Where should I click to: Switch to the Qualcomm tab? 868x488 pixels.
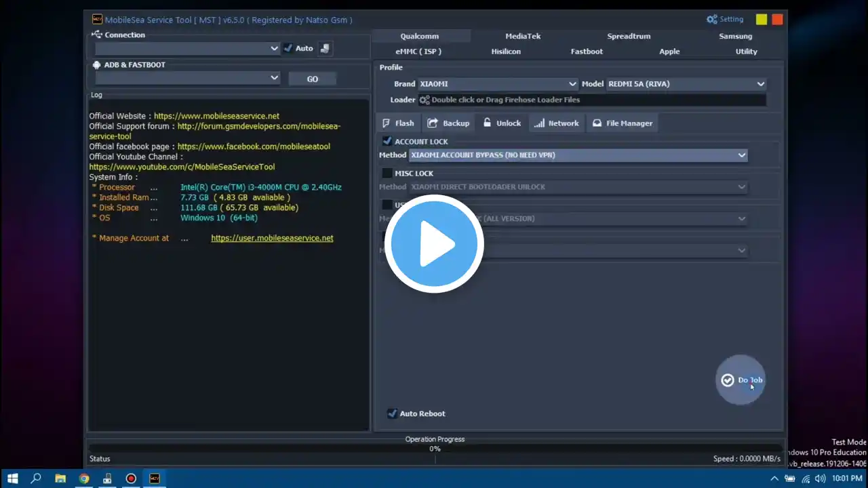coord(420,37)
